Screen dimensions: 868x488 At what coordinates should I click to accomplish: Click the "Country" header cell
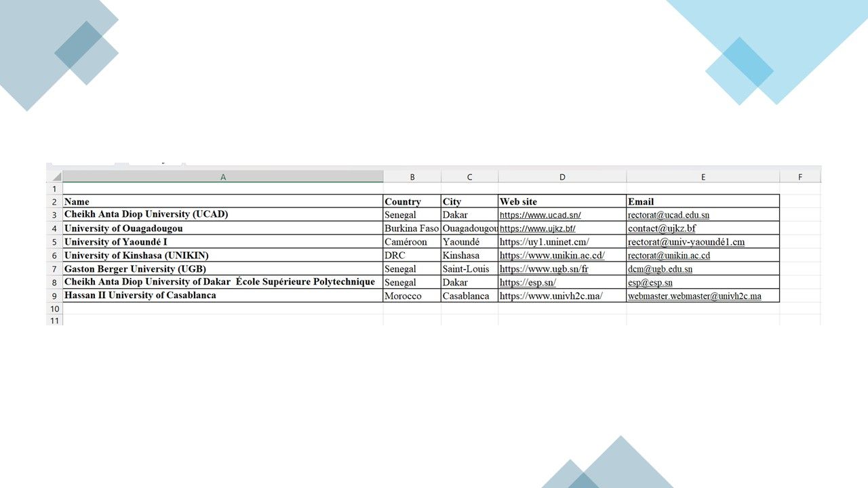pos(412,201)
